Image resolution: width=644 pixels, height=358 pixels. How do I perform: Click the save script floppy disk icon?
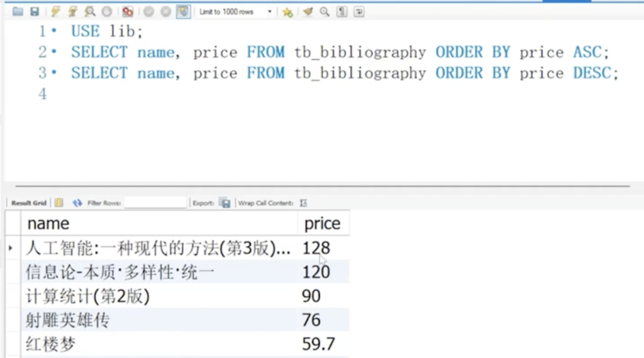pyautogui.click(x=34, y=11)
